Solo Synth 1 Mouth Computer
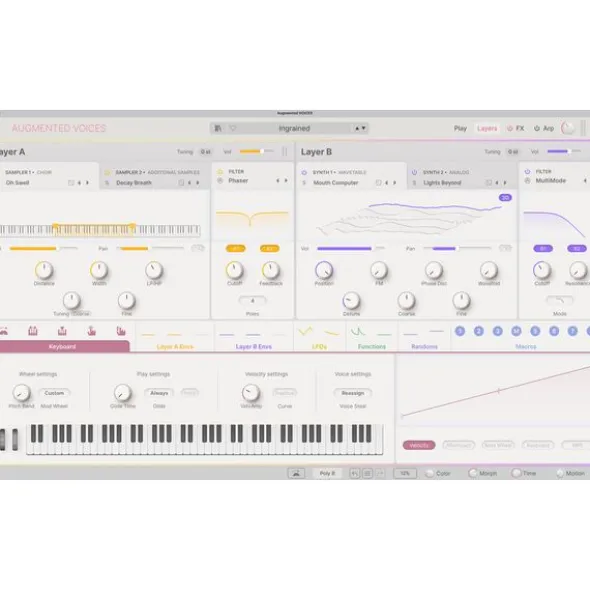This screenshot has width=590, height=591. click(304, 183)
